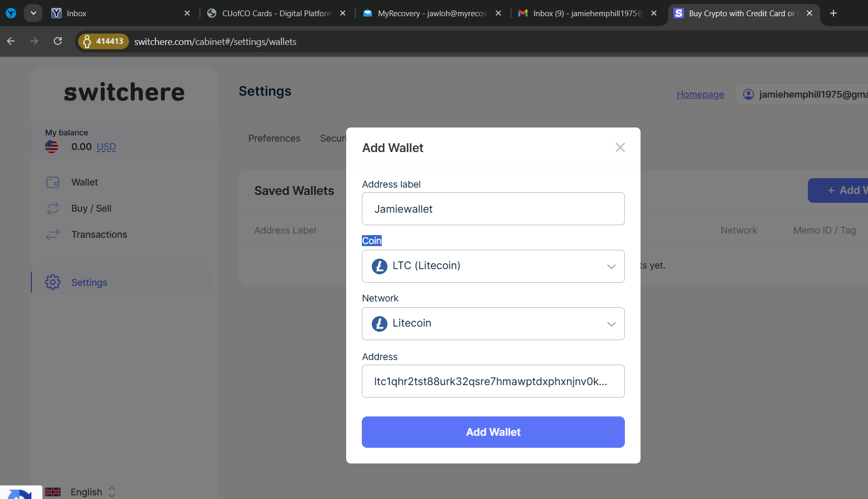Close the Add Wallet dialog

coord(620,148)
